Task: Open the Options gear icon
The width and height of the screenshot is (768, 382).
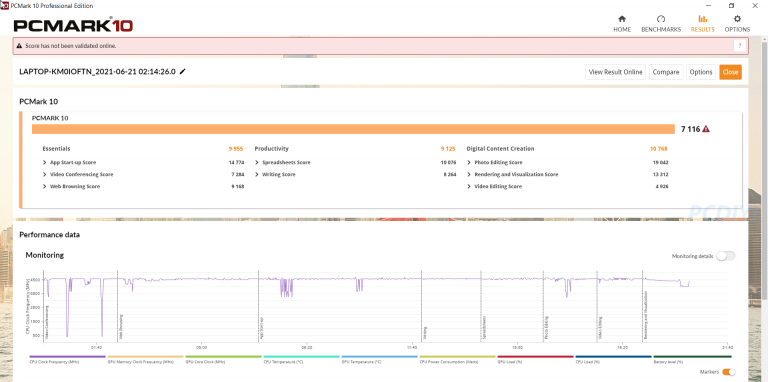Action: point(737,19)
